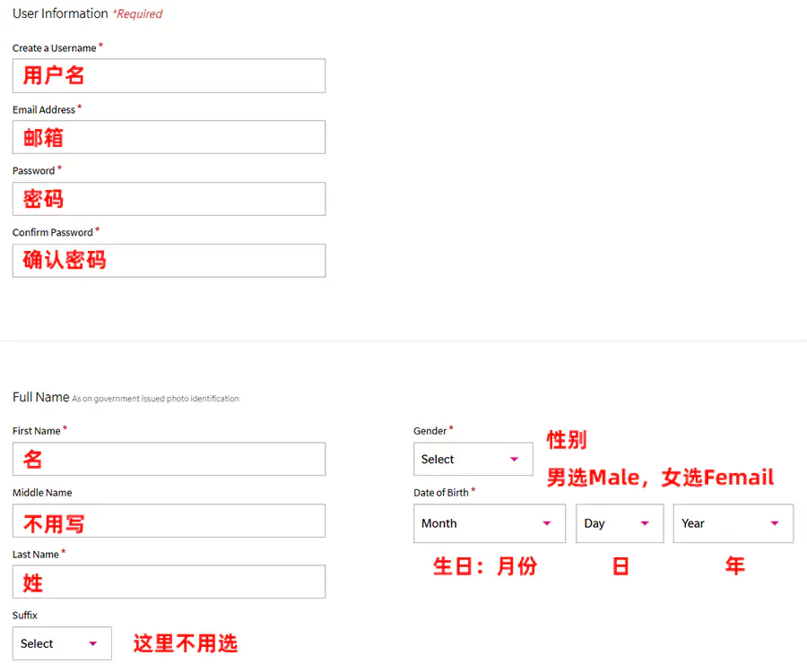Image resolution: width=807 pixels, height=672 pixels.
Task: Click the Create a Username input field
Action: coord(169,76)
